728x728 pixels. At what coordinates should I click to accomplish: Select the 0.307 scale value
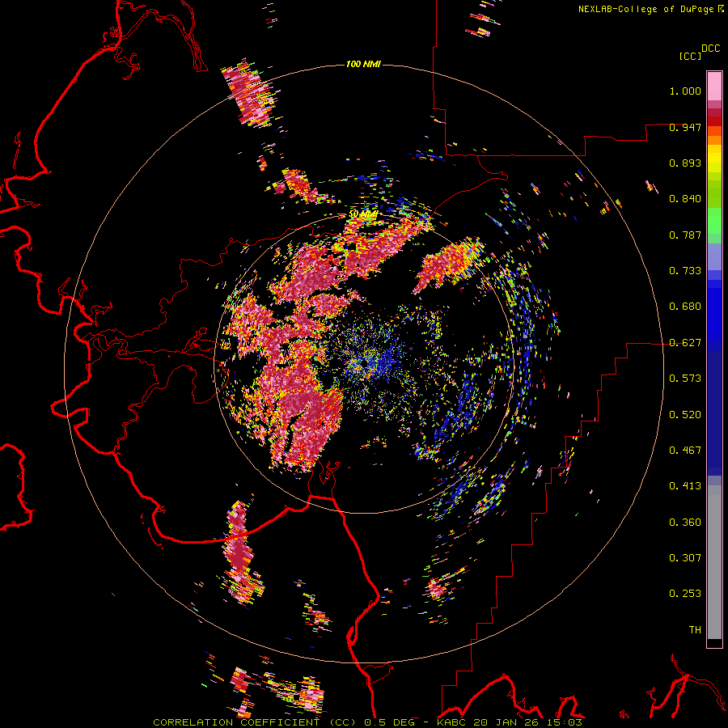click(x=685, y=558)
